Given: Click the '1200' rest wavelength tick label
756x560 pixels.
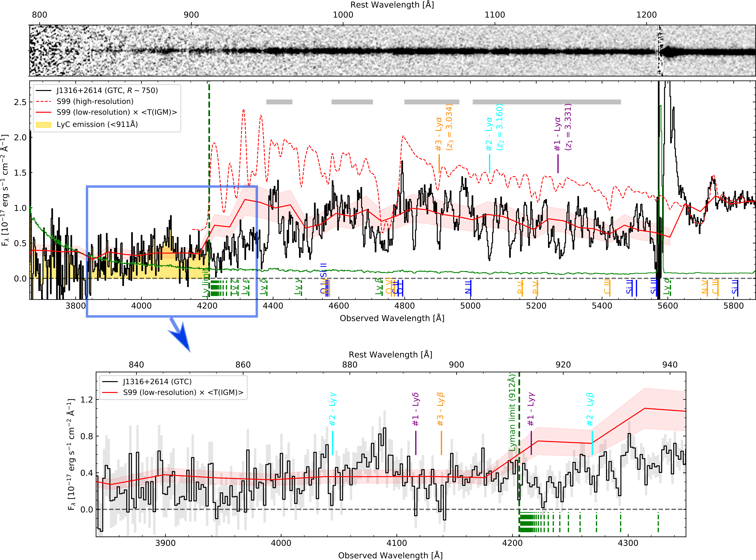Looking at the screenshot, I should point(647,15).
